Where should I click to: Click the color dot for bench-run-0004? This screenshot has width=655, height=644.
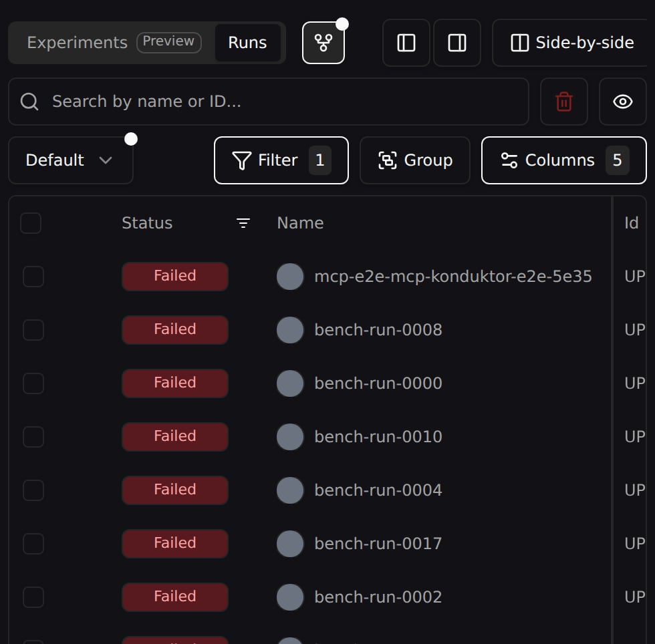click(290, 490)
